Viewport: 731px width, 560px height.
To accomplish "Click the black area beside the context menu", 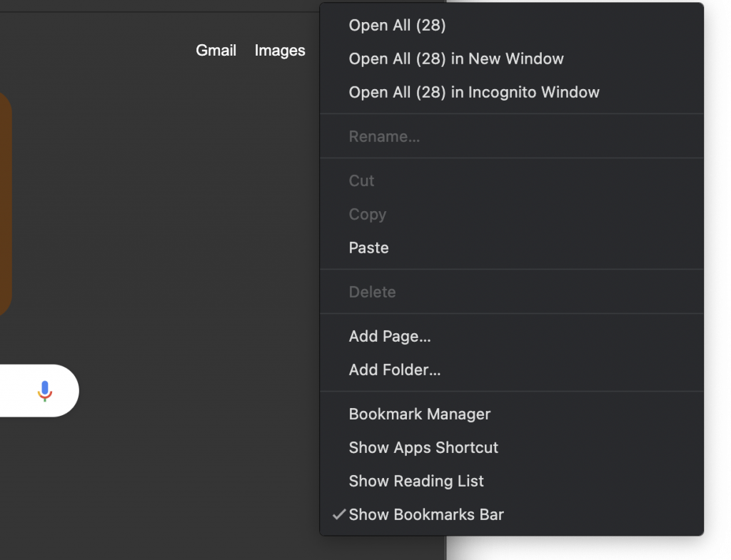I will (717, 285).
